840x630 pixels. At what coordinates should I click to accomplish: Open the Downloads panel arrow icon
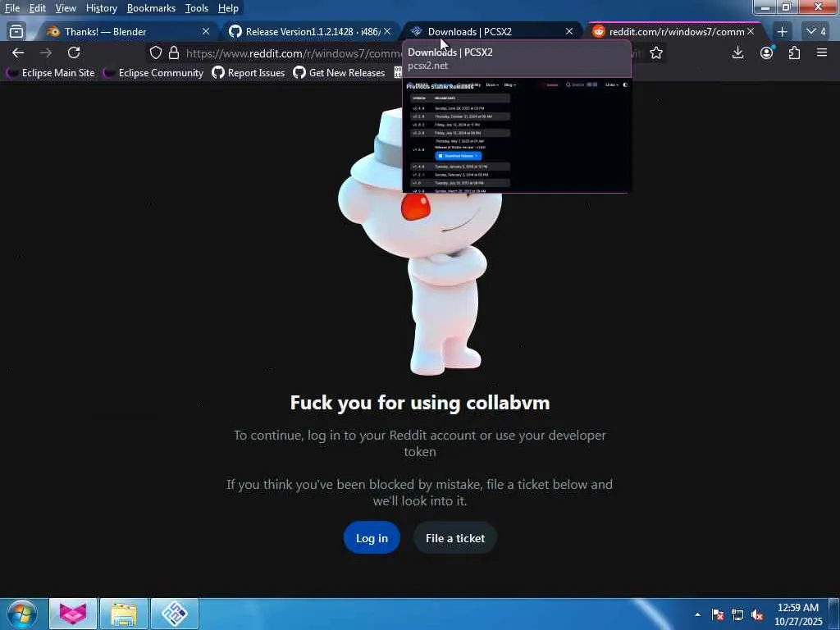(x=737, y=52)
